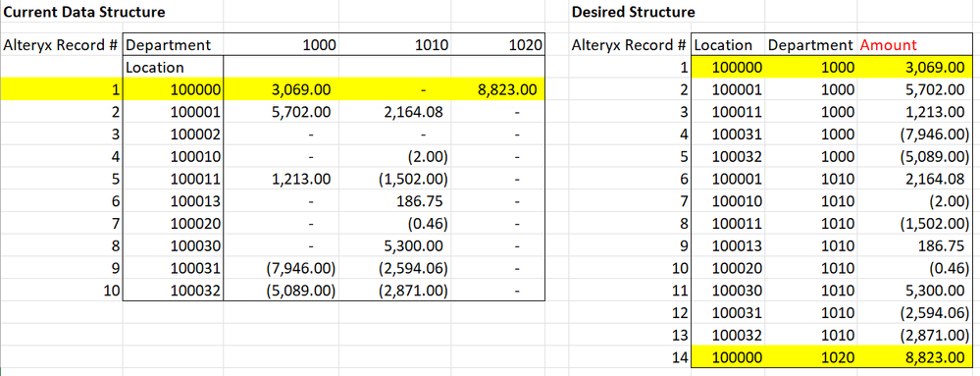Click the 1020 column header in Current table

coord(525,45)
